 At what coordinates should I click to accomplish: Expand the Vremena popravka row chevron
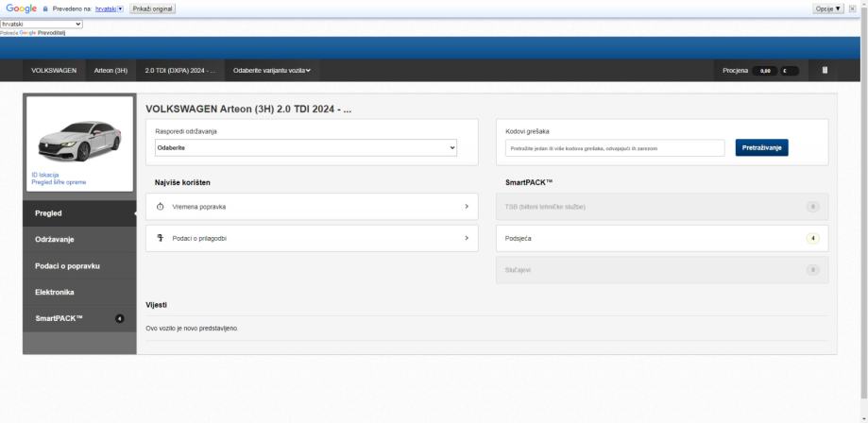pyautogui.click(x=467, y=207)
